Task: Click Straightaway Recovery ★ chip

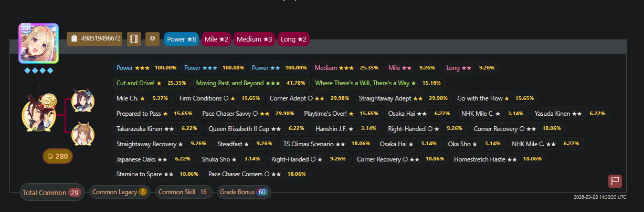Action: coord(161,144)
